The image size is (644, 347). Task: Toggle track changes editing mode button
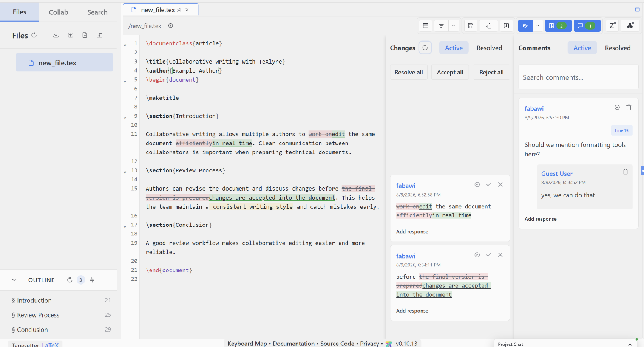(x=525, y=26)
